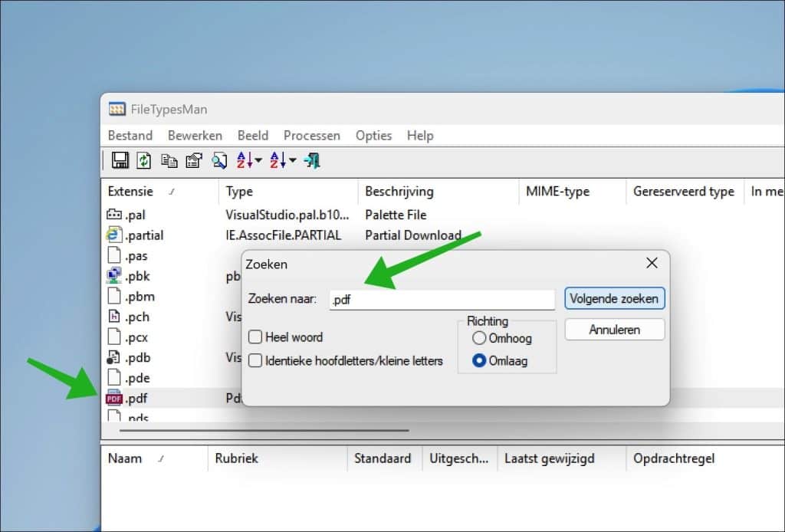785x532 pixels.
Task: Sort by the Type column header
Action: coord(288,191)
